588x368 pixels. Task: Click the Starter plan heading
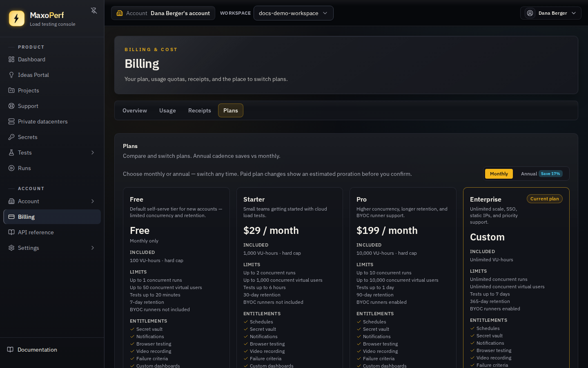pyautogui.click(x=254, y=200)
